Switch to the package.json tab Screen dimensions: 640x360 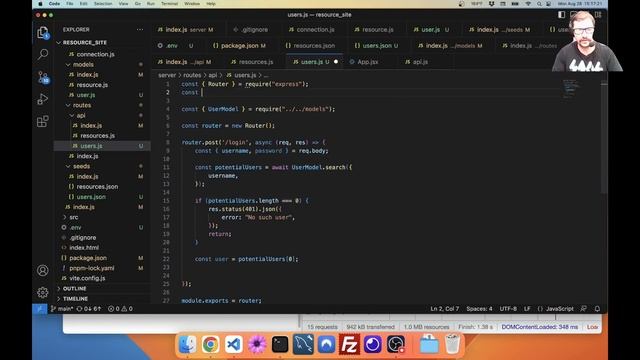tap(239, 46)
